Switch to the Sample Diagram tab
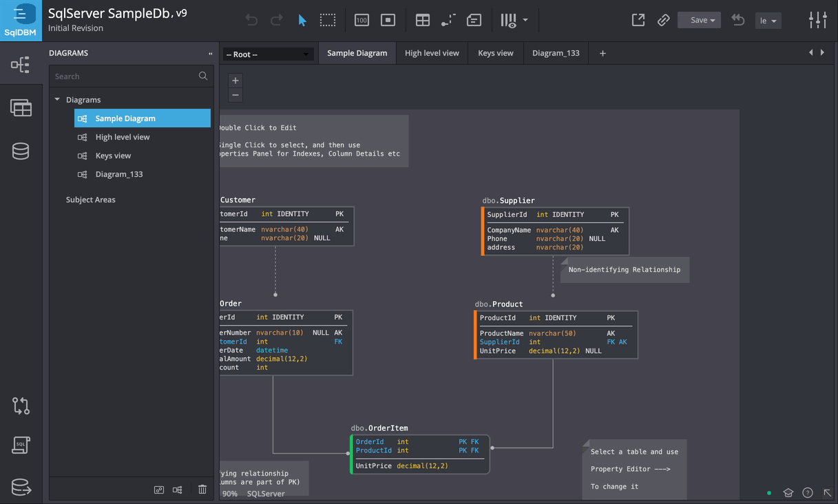Viewport: 838px width, 504px height. coord(357,53)
